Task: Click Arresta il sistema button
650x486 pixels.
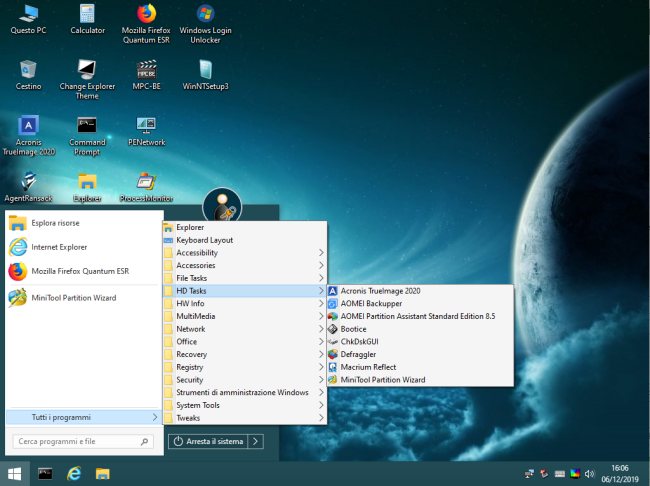Action: click(208, 441)
